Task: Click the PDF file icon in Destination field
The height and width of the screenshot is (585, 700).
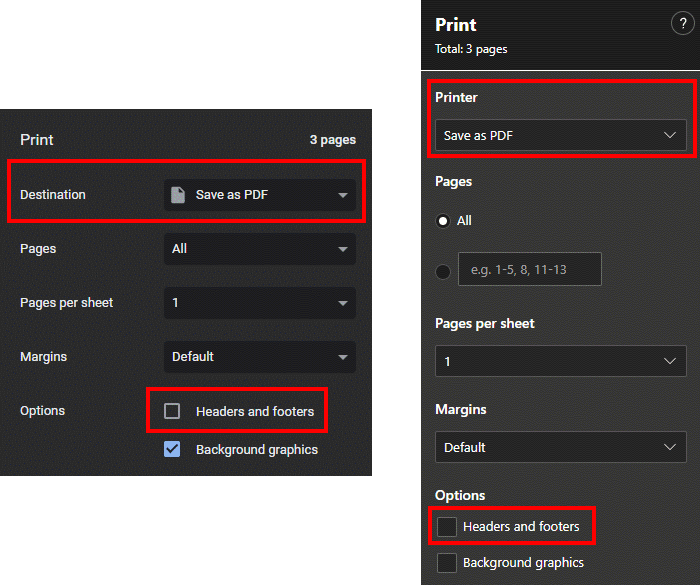Action: (x=178, y=195)
